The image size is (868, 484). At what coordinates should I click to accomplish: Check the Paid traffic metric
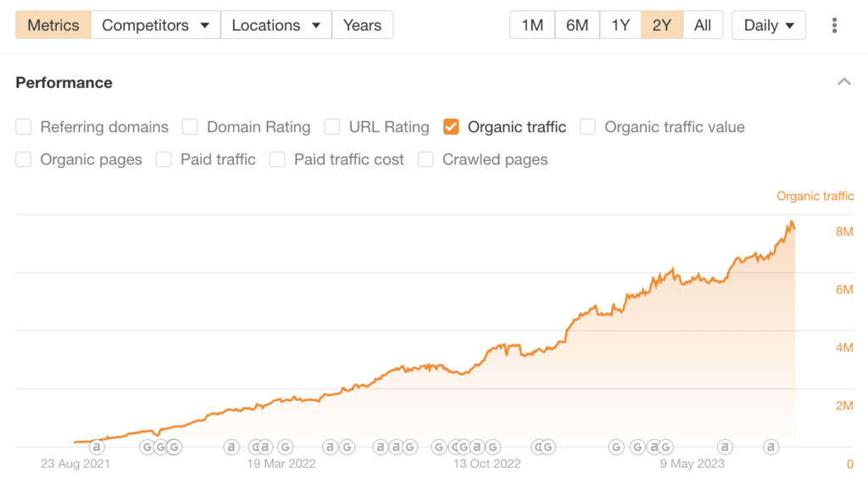pos(164,159)
